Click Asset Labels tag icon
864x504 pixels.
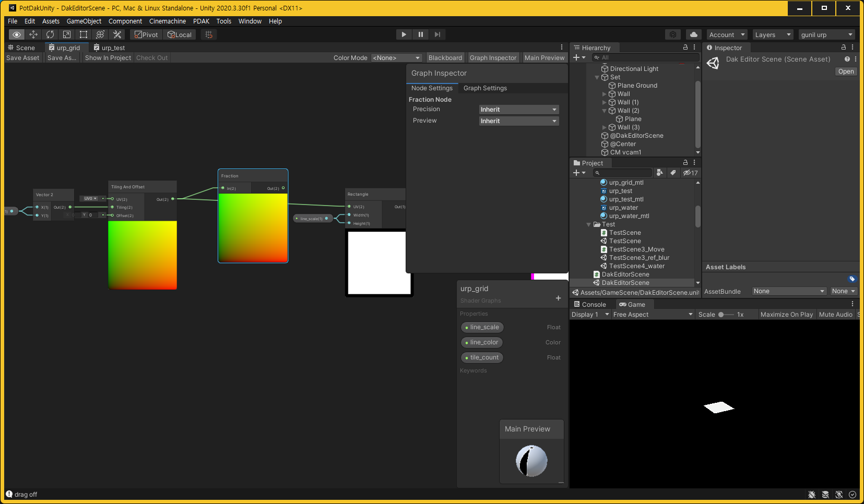852,279
